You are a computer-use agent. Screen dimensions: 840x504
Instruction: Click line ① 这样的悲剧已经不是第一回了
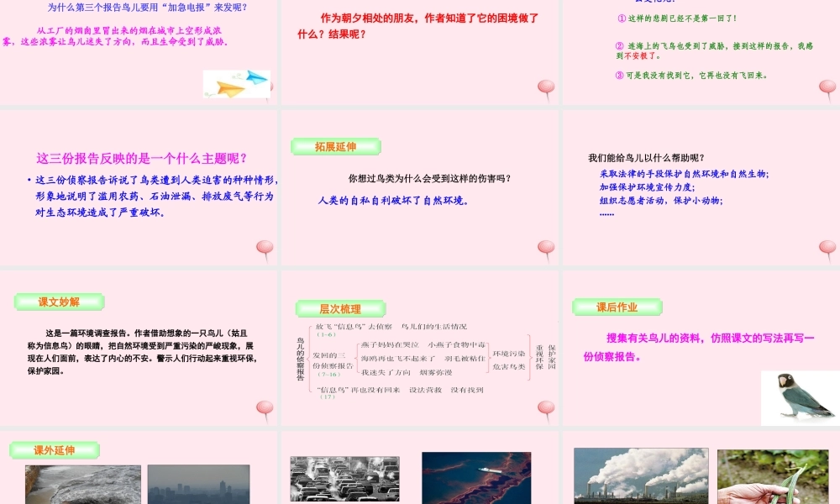678,18
